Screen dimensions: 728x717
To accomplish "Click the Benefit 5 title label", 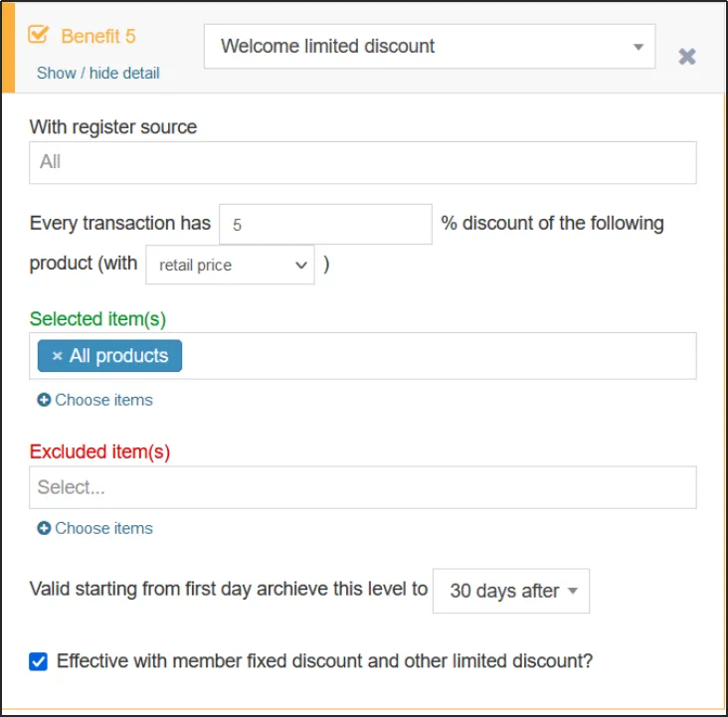I will (x=97, y=36).
